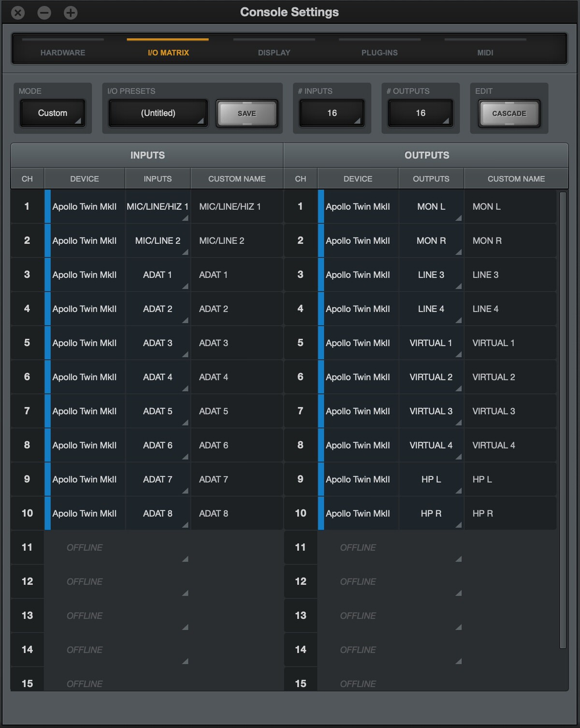580x728 pixels.
Task: Open the # OUTPUTS count dropdown
Action: point(420,113)
